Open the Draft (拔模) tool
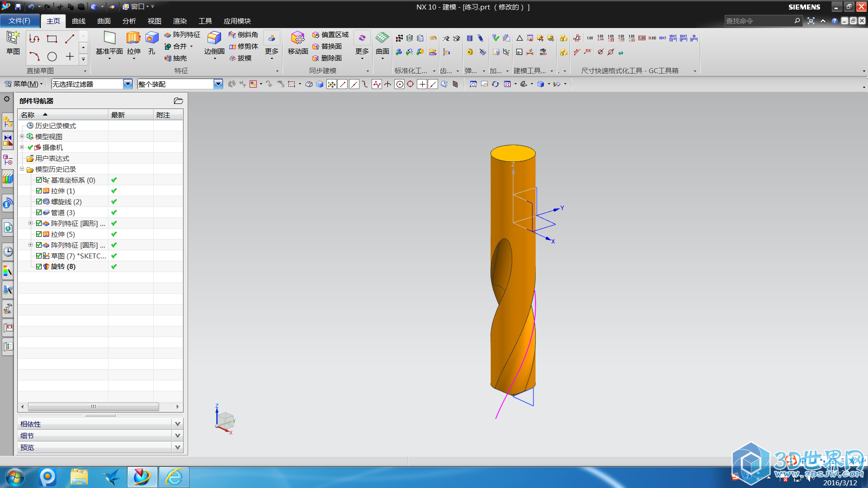Screen dimensions: 868x488 click(x=240, y=58)
